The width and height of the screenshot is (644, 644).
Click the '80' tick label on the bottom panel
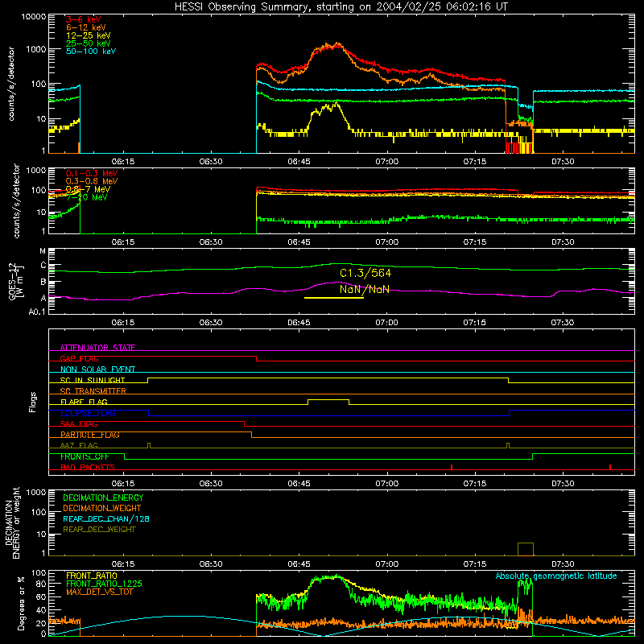pyautogui.click(x=41, y=584)
